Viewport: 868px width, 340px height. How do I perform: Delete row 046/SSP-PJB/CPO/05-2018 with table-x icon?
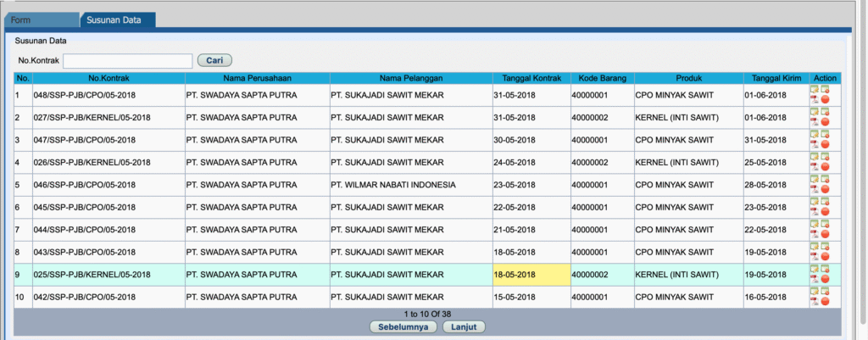click(825, 179)
